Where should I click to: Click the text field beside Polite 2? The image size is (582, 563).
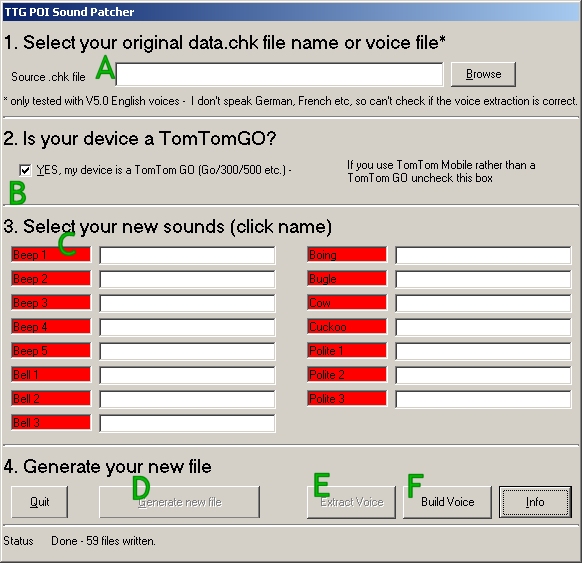pos(483,375)
